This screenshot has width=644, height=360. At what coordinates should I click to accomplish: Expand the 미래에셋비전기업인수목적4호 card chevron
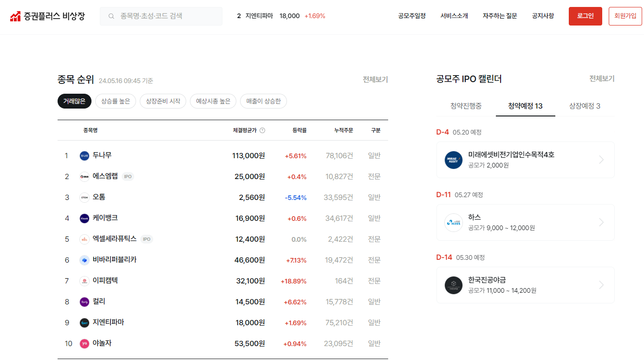(x=601, y=160)
